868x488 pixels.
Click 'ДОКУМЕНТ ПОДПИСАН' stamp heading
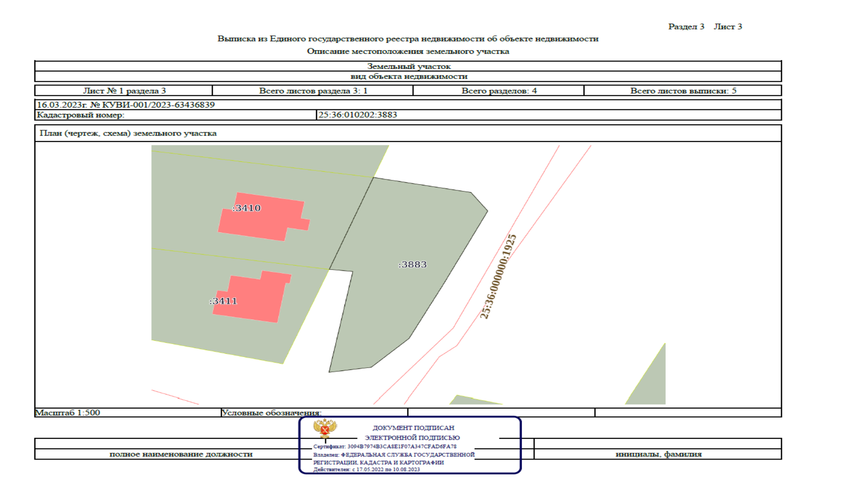click(x=413, y=428)
